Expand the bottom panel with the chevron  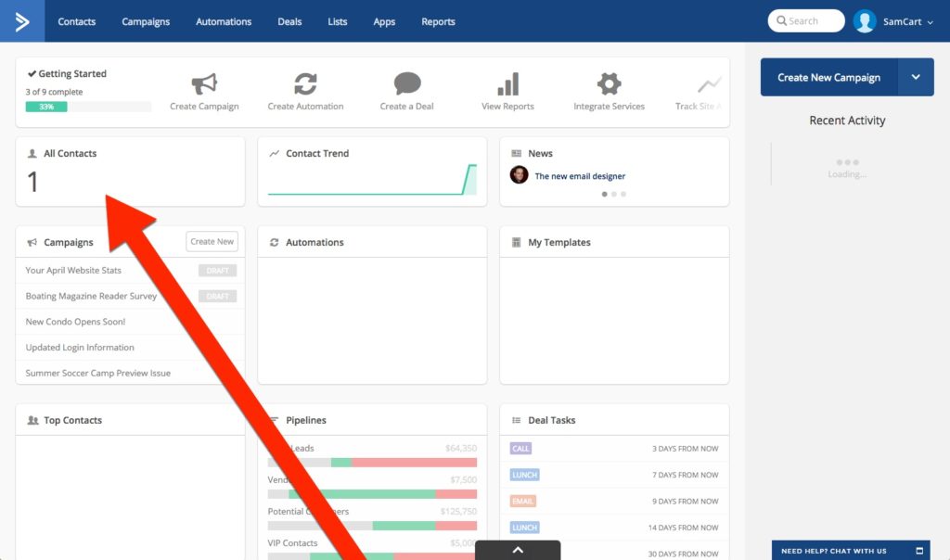coord(517,550)
